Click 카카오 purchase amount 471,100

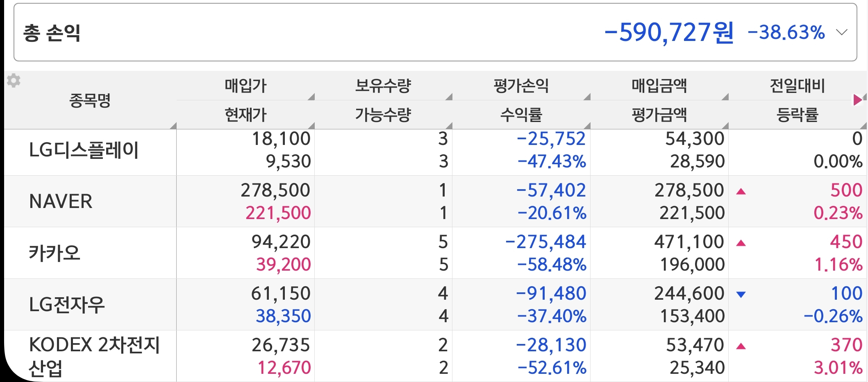689,242
